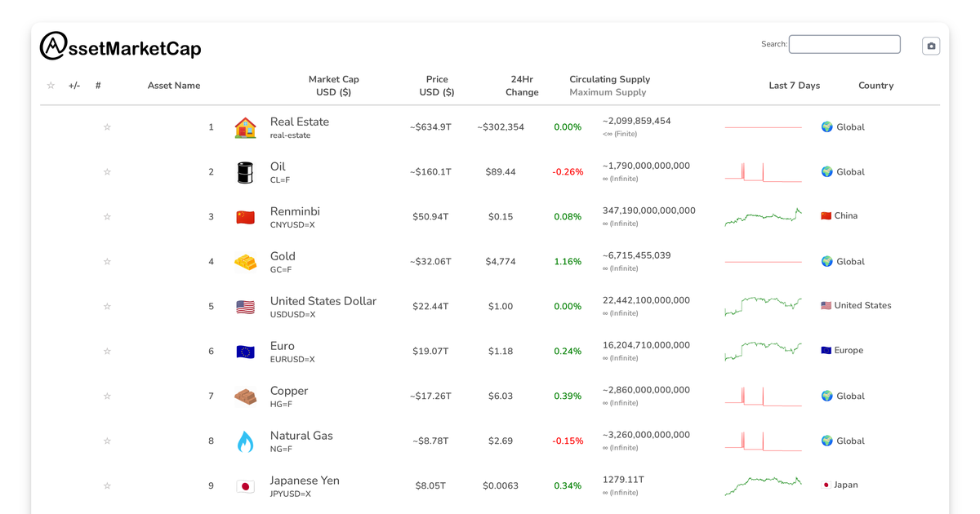Screen dimensions: 980x514
Task: Star the Gold asset
Action: (x=107, y=262)
